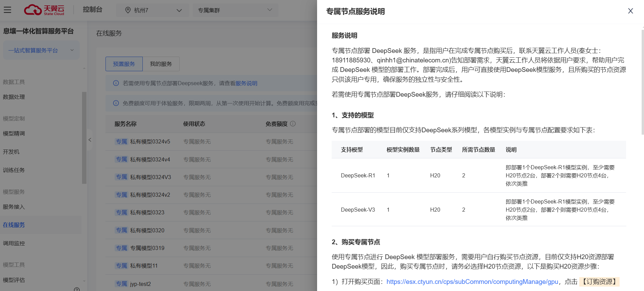This screenshot has height=291, width=644.
Task: Click the DeepSeek-R1 table cell
Action: pos(358,175)
